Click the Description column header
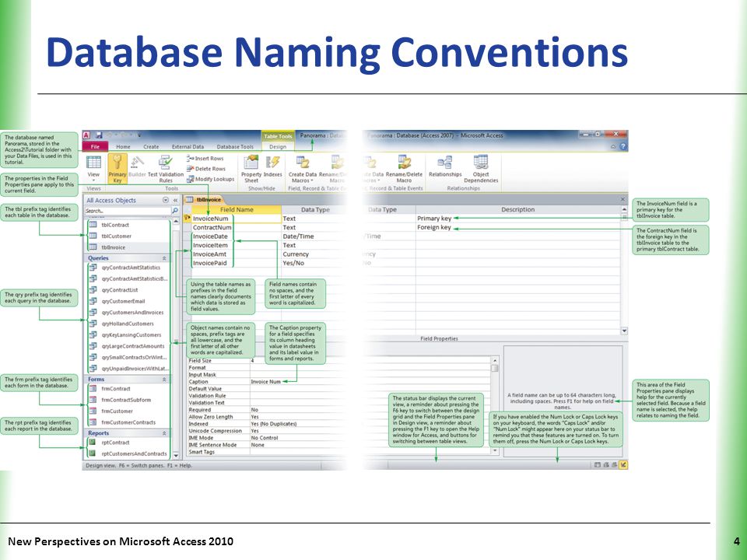The width and height of the screenshot is (747, 560). point(518,209)
